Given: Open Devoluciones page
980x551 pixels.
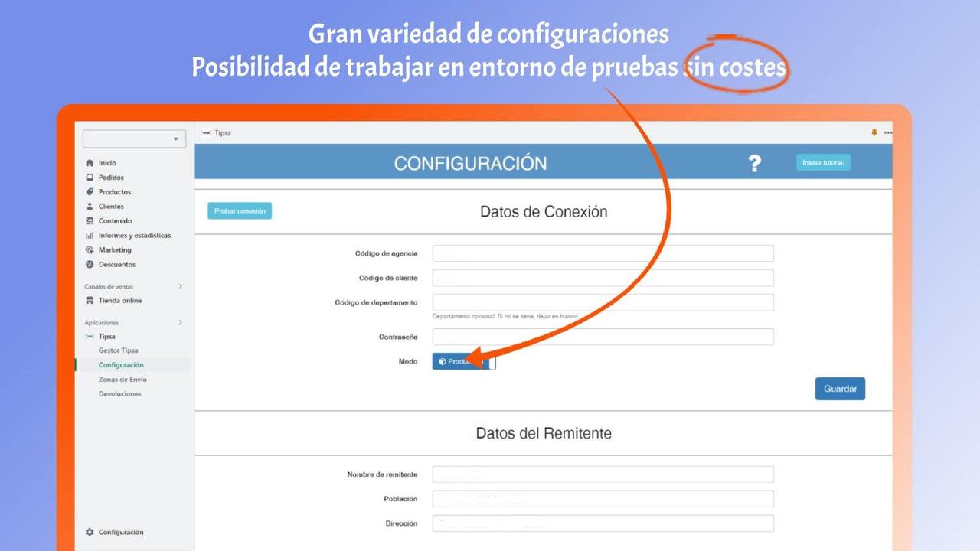Looking at the screenshot, I should pos(120,394).
